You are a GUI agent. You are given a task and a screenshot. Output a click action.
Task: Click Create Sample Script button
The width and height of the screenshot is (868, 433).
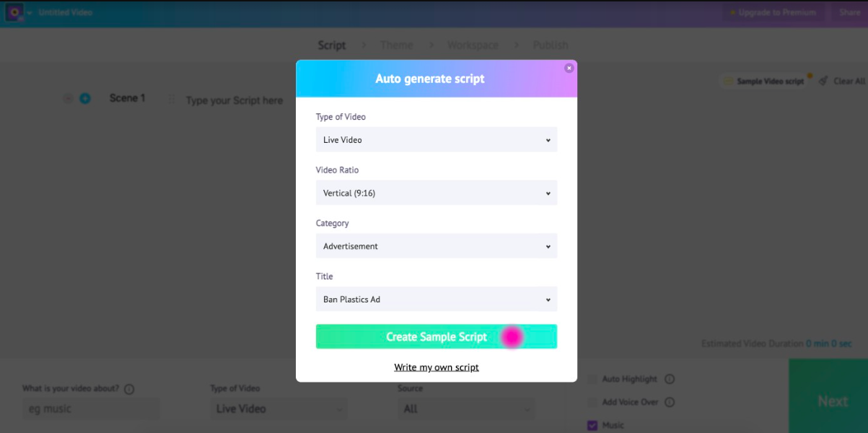(x=437, y=337)
